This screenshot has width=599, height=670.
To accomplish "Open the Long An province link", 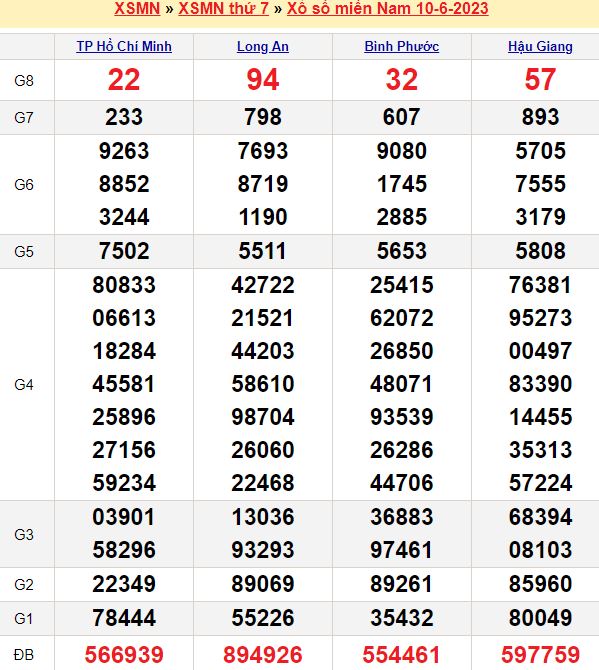I will coord(263,46).
